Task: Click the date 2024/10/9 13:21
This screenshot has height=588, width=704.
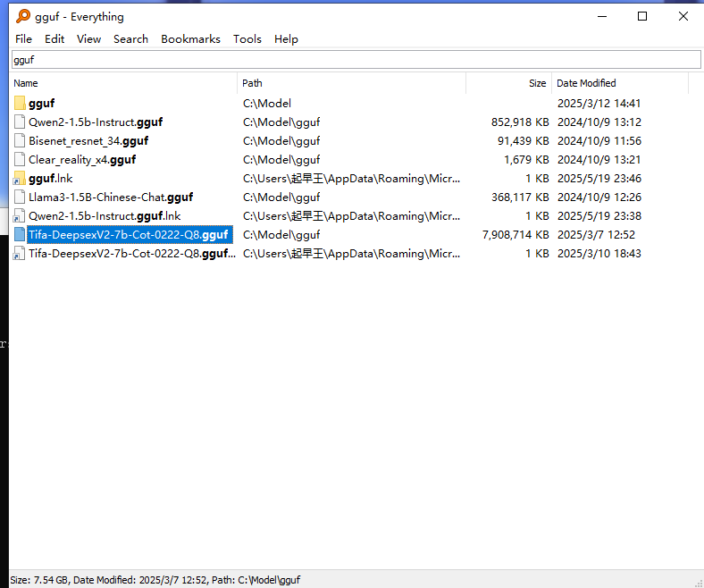Action: point(599,159)
